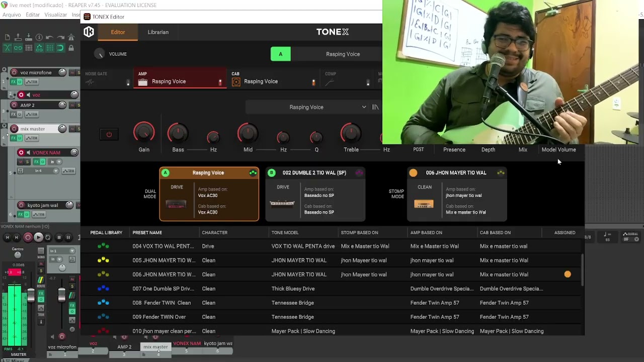Select slot A Rasping Voice card
The height and width of the screenshot is (362, 644).
pos(209,194)
